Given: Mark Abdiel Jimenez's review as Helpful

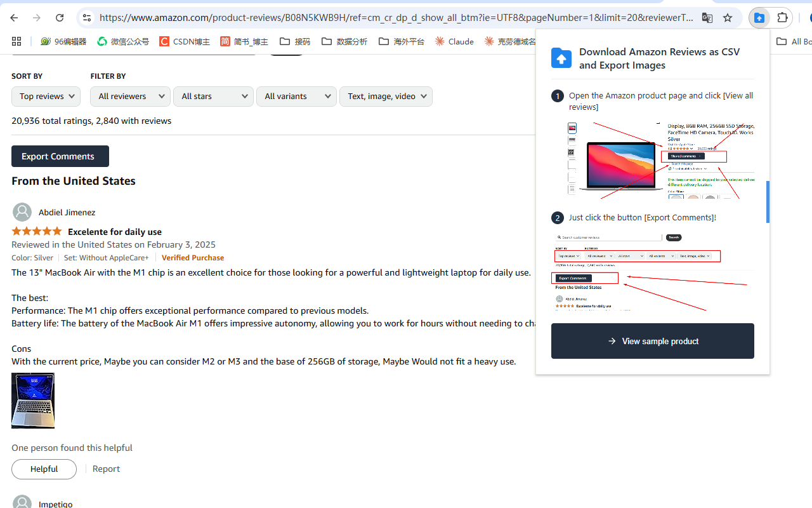Looking at the screenshot, I should 44,469.
